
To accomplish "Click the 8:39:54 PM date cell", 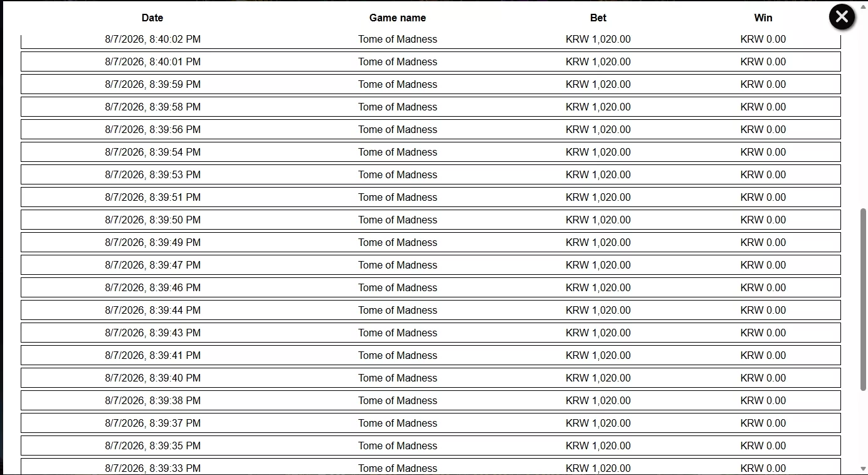I will click(152, 152).
